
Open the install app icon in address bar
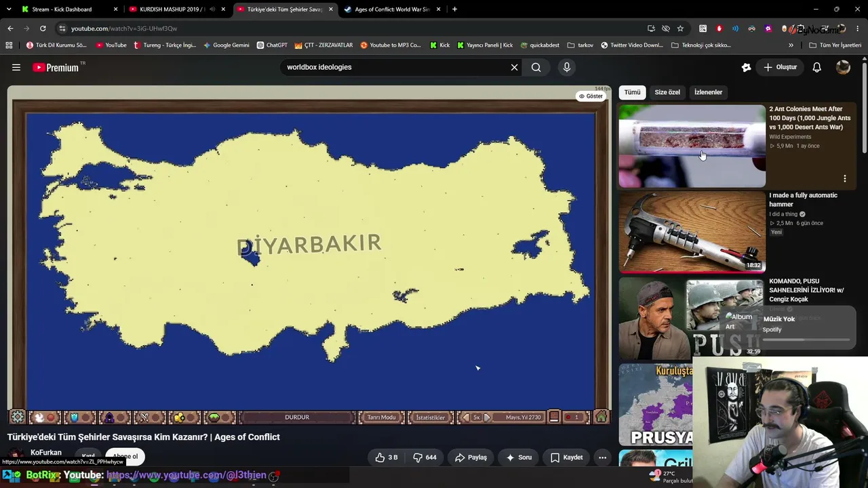tap(651, 28)
